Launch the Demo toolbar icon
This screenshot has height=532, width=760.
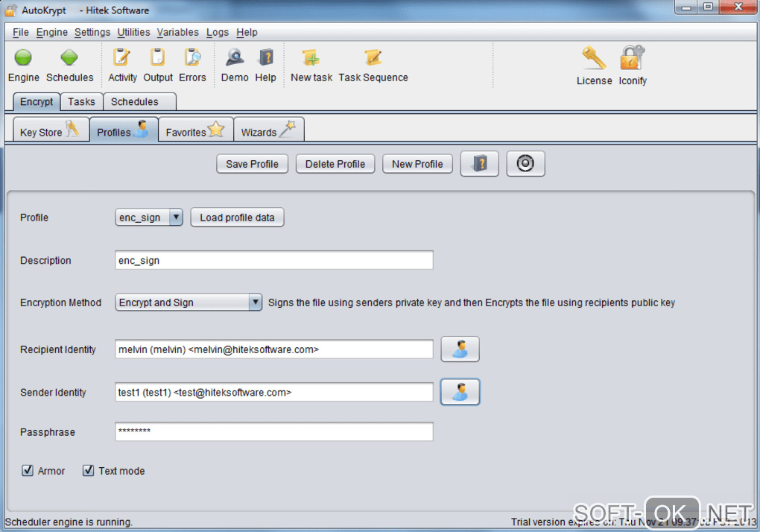coord(235,57)
